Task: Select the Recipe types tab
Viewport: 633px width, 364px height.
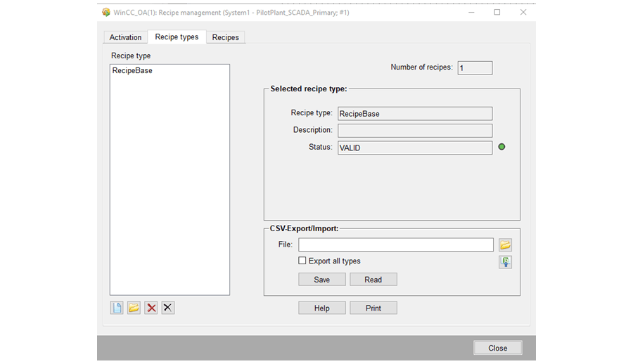Action: click(177, 37)
